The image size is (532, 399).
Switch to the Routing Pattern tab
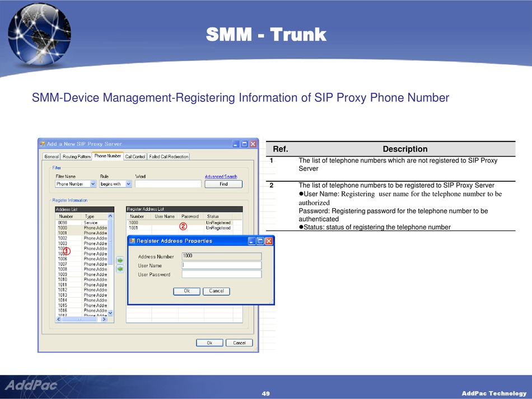tap(76, 157)
